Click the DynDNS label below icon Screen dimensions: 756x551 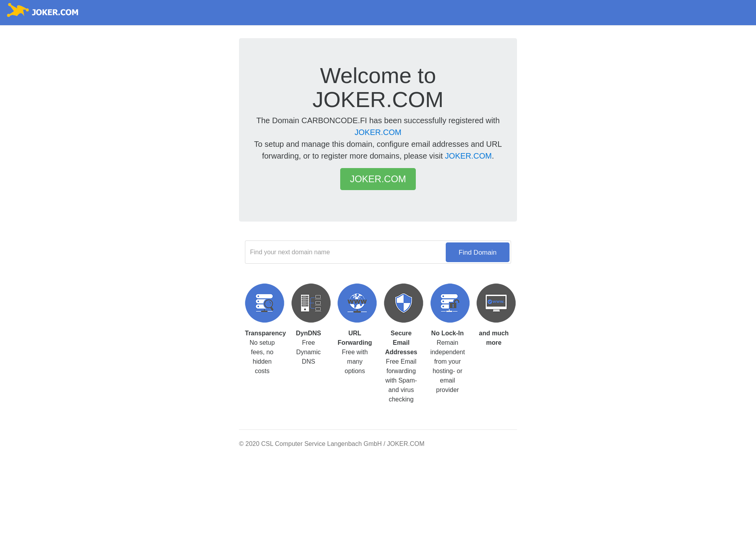pos(308,333)
